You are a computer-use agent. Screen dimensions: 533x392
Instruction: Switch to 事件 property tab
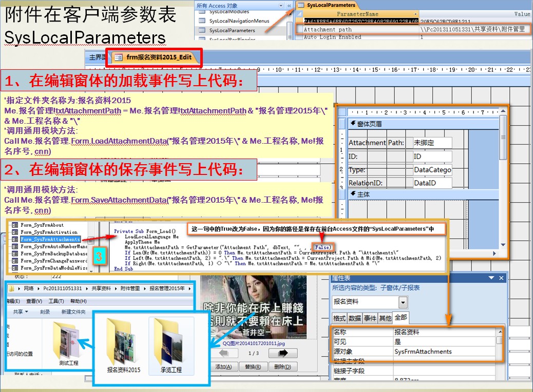point(370,318)
